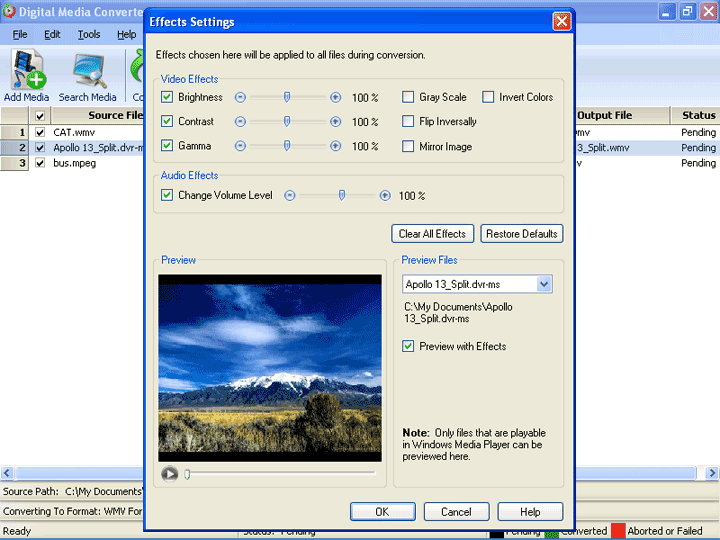Enable the Mirror Image option
This screenshot has height=540, width=720.
408,147
